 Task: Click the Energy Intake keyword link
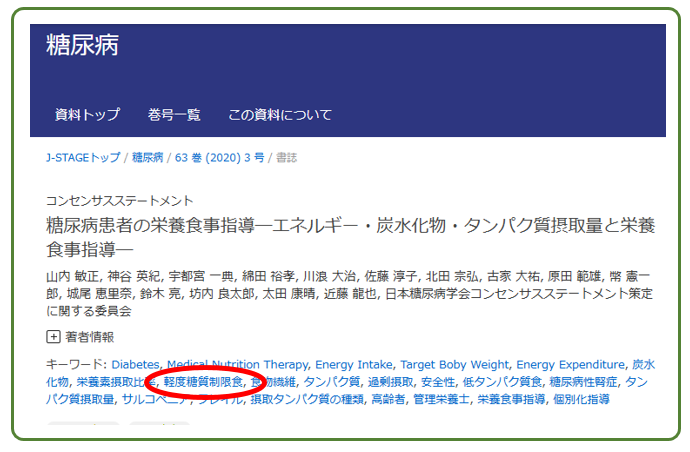point(354,364)
